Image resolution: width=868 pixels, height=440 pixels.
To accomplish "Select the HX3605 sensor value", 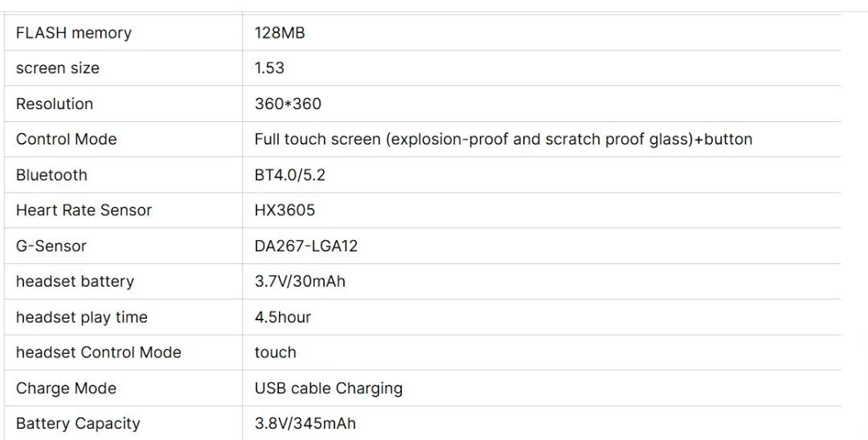I will [285, 210].
